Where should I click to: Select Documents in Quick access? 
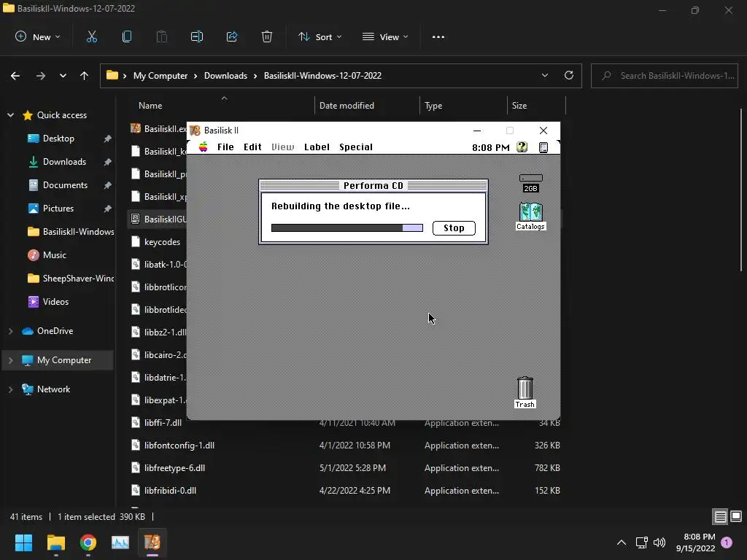tap(65, 185)
